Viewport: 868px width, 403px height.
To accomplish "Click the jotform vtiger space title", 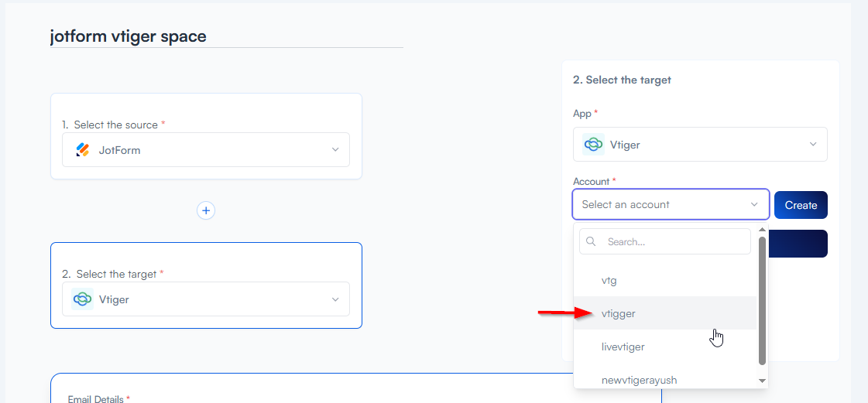I will point(129,36).
